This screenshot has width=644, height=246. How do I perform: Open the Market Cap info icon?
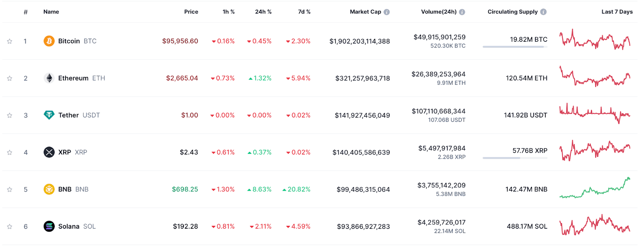(387, 12)
